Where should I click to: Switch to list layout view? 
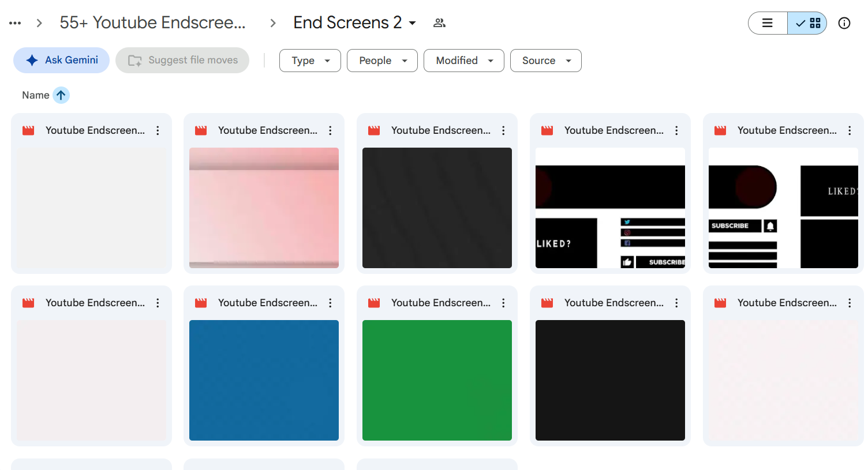point(768,23)
